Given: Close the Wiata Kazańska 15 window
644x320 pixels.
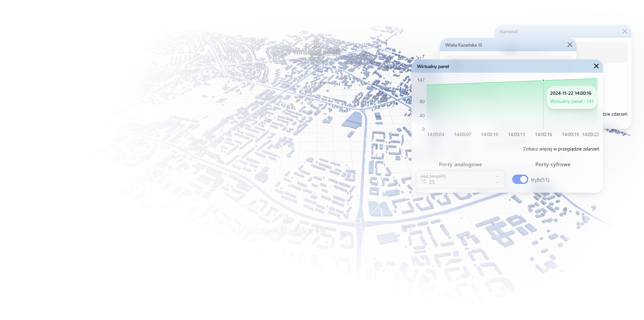Looking at the screenshot, I should [x=570, y=45].
